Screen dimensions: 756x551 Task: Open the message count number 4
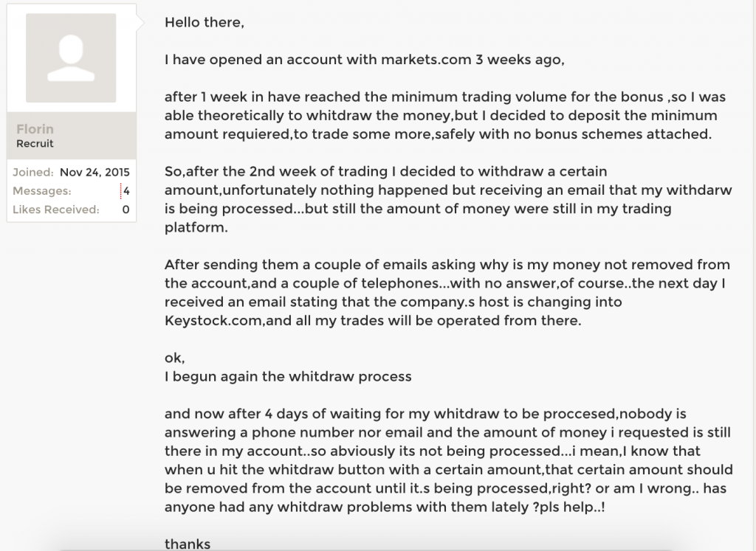coord(126,191)
